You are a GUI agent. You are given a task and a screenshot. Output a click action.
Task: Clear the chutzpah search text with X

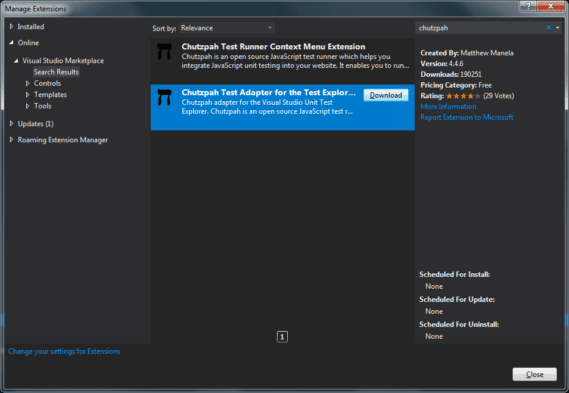pos(548,28)
